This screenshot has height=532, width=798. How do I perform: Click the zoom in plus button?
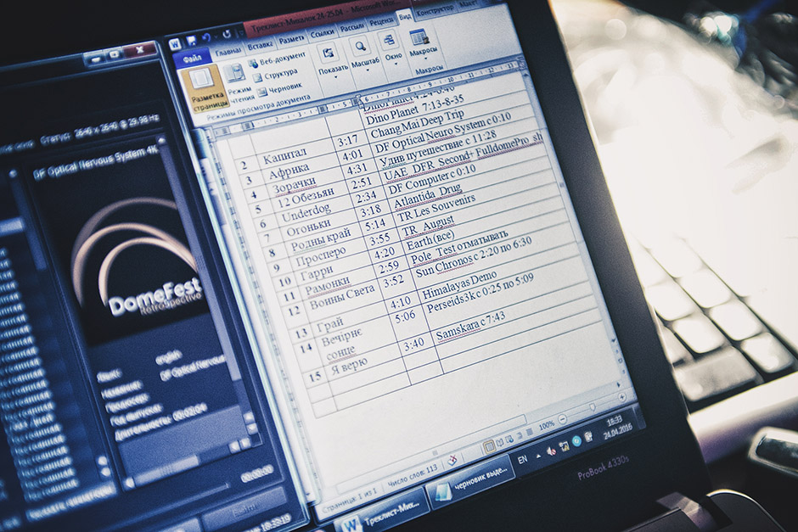[x=622, y=397]
